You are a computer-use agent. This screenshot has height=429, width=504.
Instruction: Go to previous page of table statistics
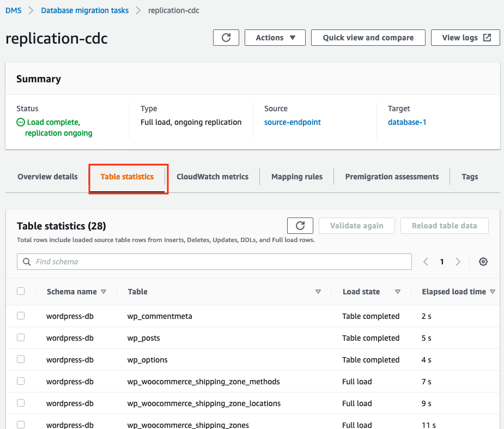(426, 262)
